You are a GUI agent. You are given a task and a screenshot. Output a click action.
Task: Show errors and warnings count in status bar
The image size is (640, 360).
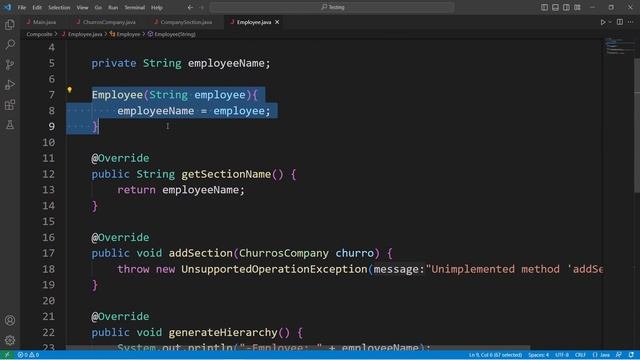click(x=28, y=355)
